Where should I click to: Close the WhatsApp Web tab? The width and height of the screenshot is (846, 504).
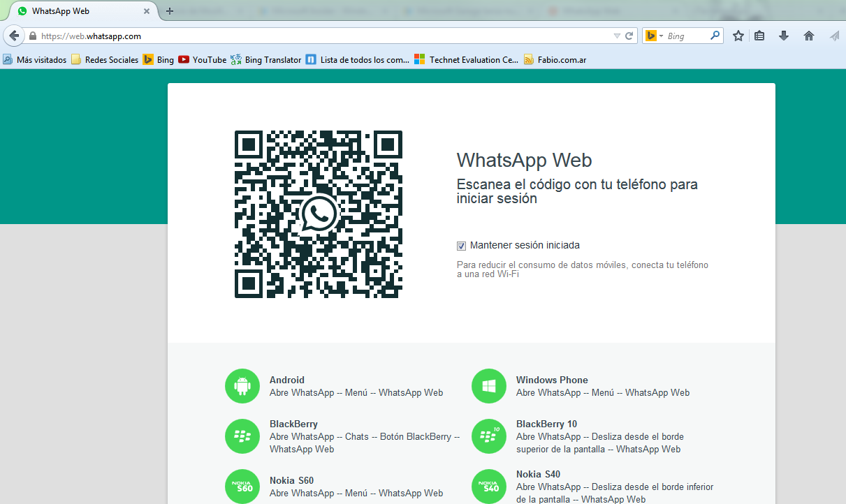146,11
